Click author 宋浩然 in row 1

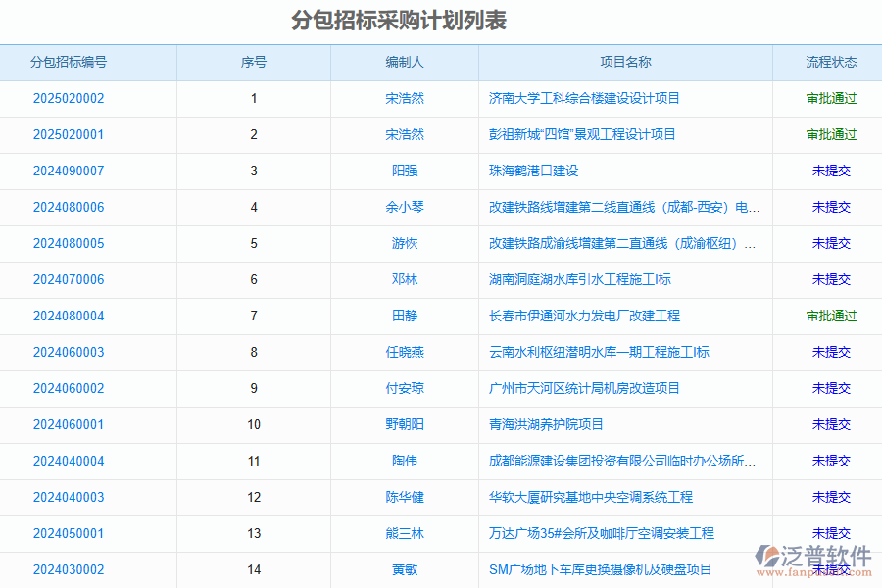coord(405,98)
